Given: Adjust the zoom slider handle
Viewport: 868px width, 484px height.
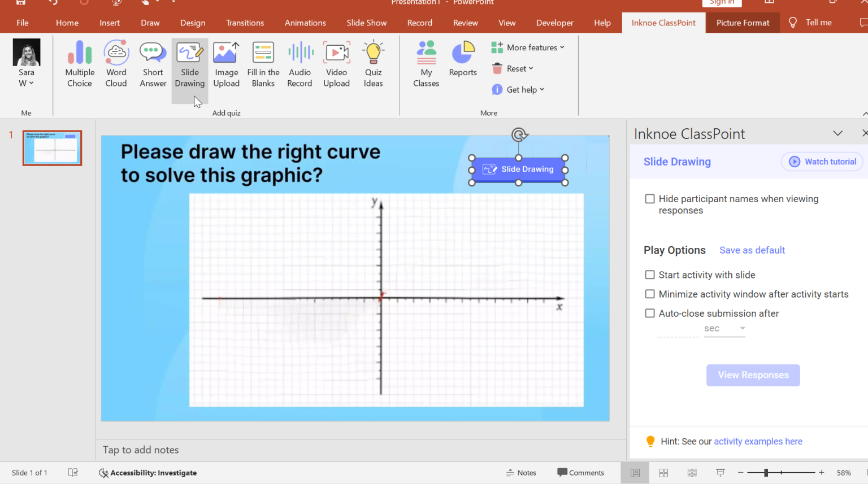Looking at the screenshot, I should pyautogui.click(x=766, y=473).
